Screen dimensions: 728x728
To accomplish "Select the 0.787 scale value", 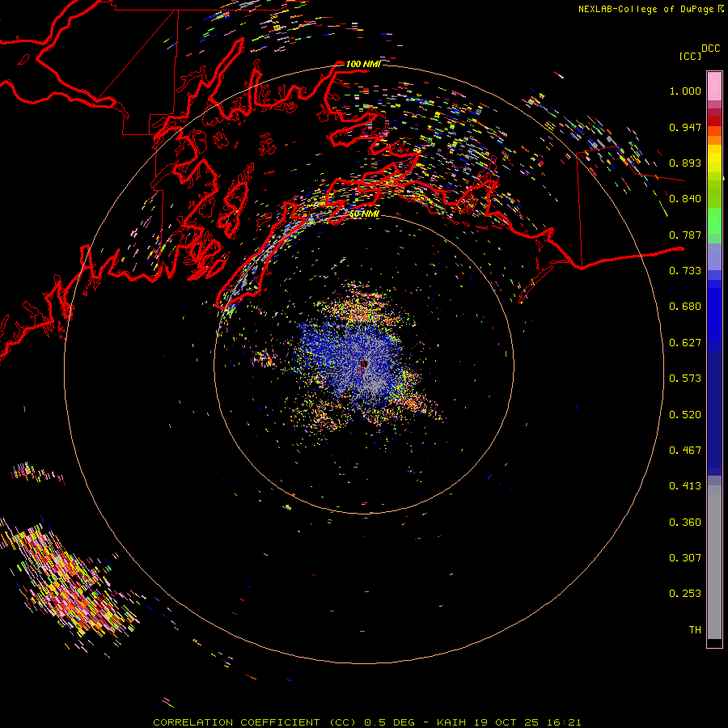I will (x=685, y=235).
